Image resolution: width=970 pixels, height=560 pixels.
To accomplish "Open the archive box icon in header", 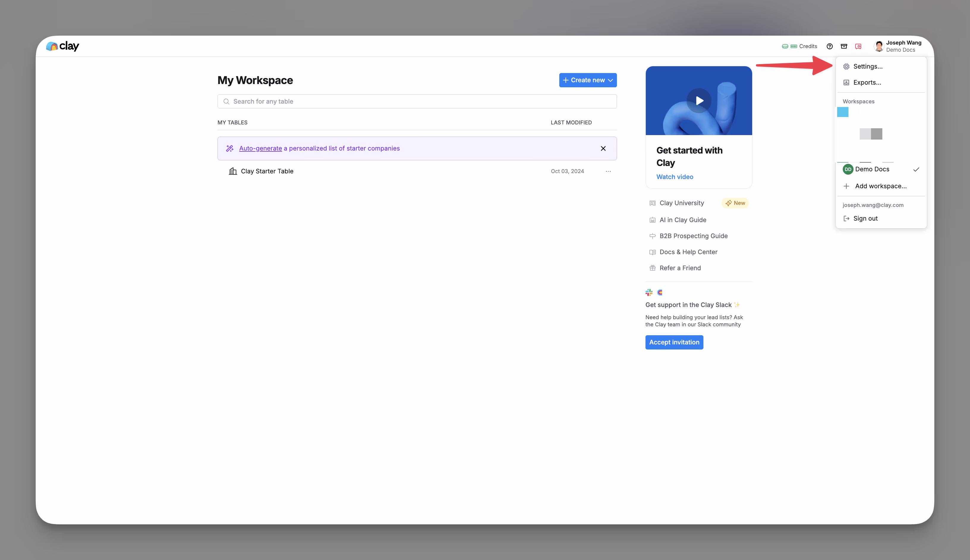I will [x=844, y=46].
